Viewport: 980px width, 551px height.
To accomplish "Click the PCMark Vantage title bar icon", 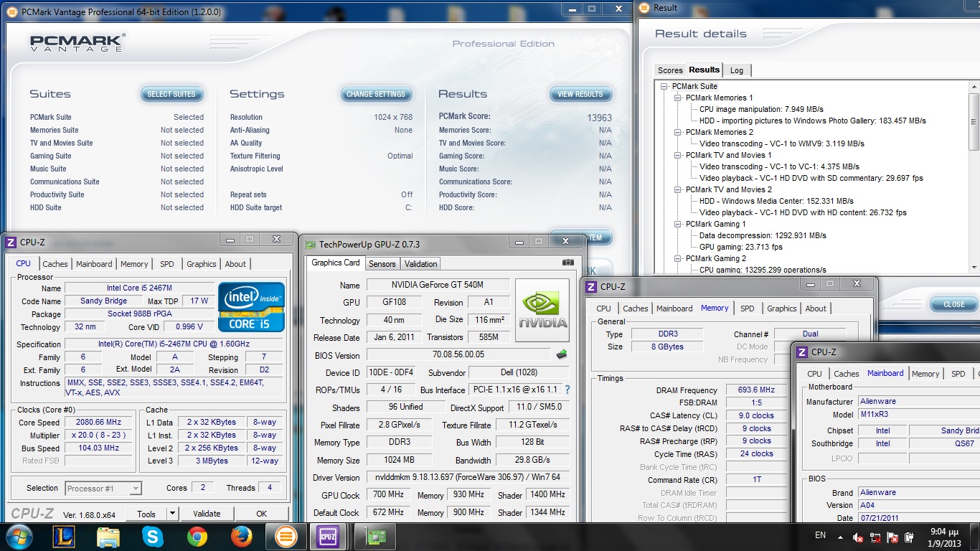I will (x=11, y=12).
